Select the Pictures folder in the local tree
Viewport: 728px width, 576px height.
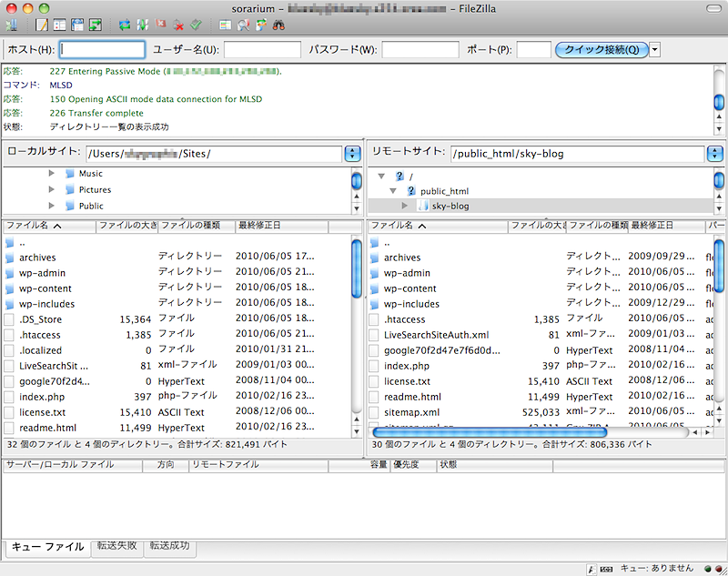95,189
